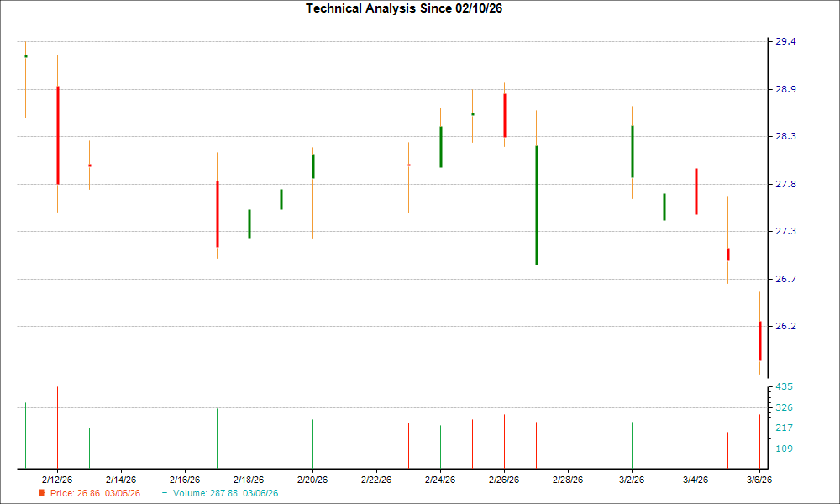Select the 2/14/26 date axis label
This screenshot has width=840, height=504.
pyautogui.click(x=119, y=477)
